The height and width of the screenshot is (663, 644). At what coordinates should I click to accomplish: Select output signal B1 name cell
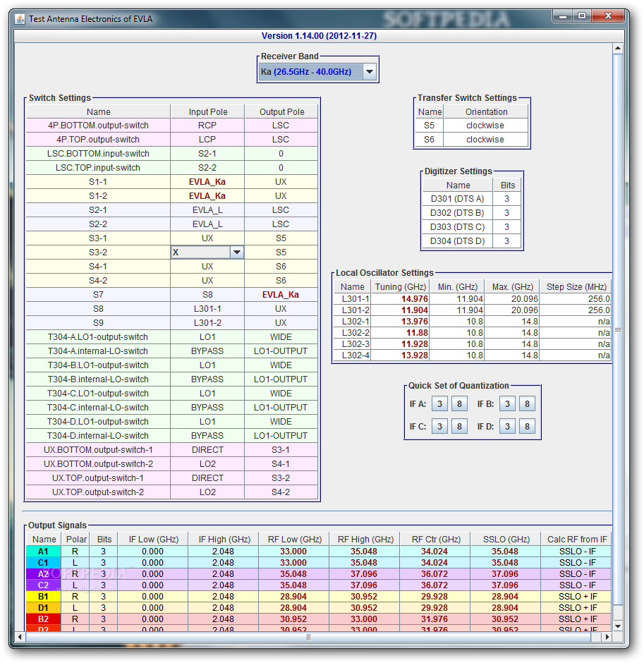44,597
